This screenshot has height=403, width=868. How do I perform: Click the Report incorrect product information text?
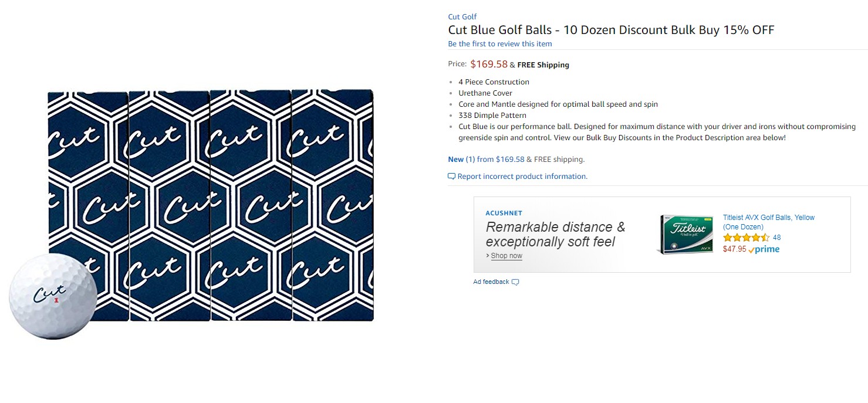tap(522, 177)
